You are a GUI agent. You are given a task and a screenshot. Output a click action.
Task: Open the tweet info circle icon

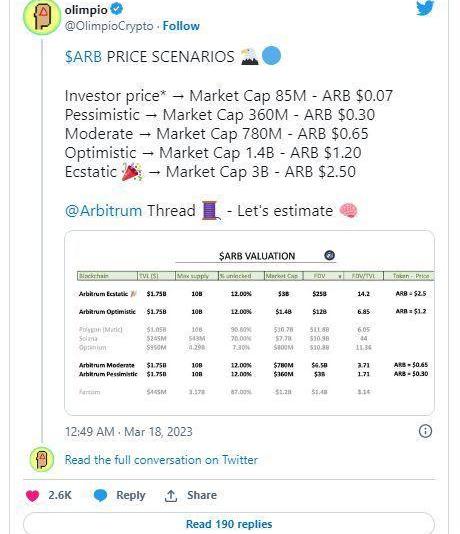coord(425,431)
